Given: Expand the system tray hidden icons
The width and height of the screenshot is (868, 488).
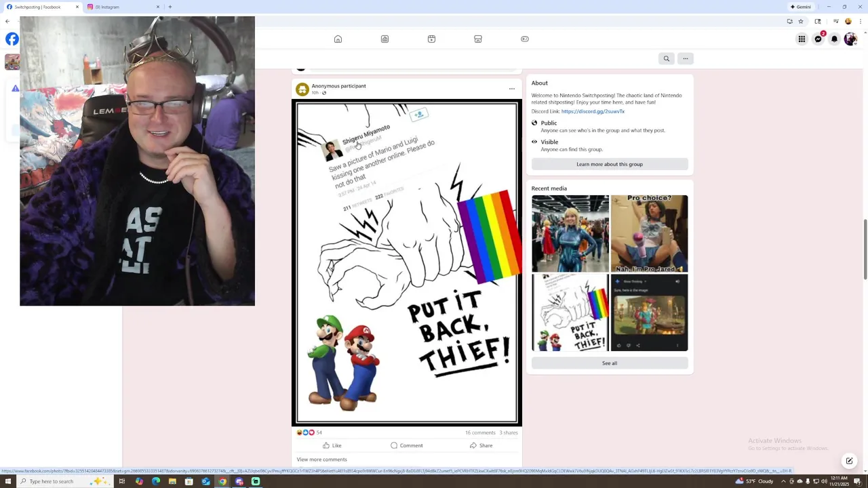Looking at the screenshot, I should click(x=783, y=481).
